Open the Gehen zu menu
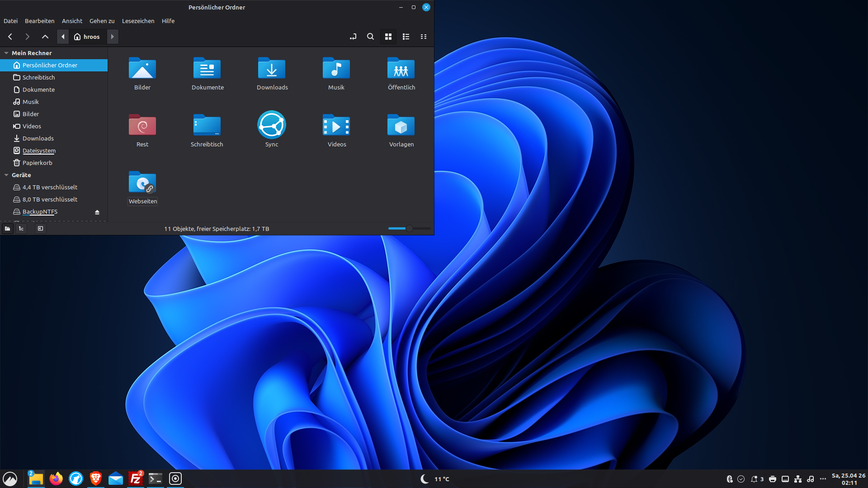Viewport: 868px width, 488px height. [102, 21]
